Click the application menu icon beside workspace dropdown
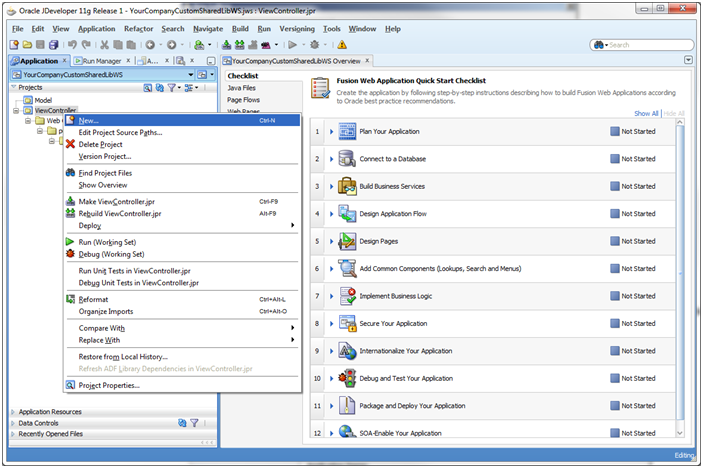The image size is (703, 468). (x=202, y=74)
